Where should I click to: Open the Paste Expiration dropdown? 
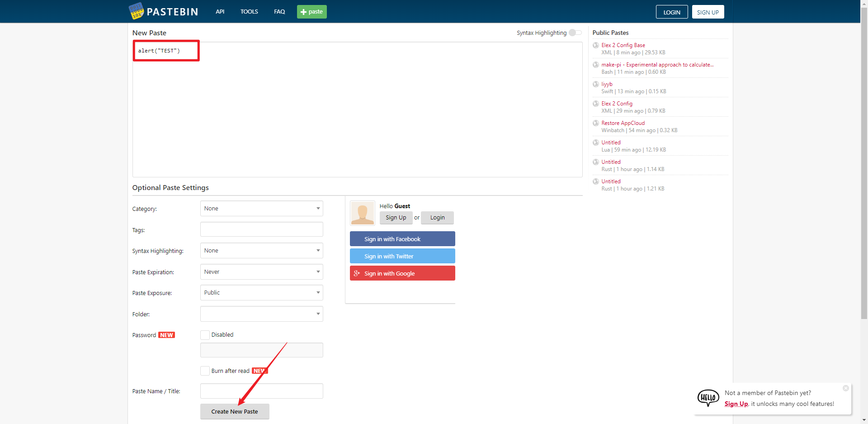[262, 272]
